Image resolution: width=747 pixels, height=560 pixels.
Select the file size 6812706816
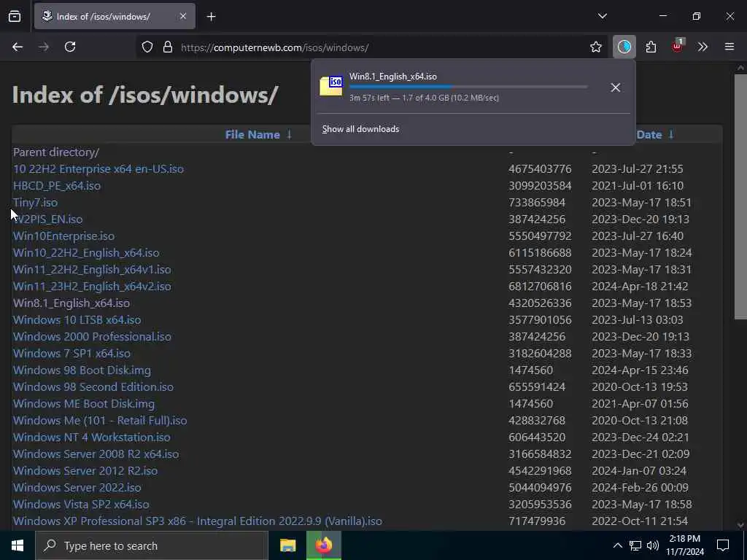[540, 286]
